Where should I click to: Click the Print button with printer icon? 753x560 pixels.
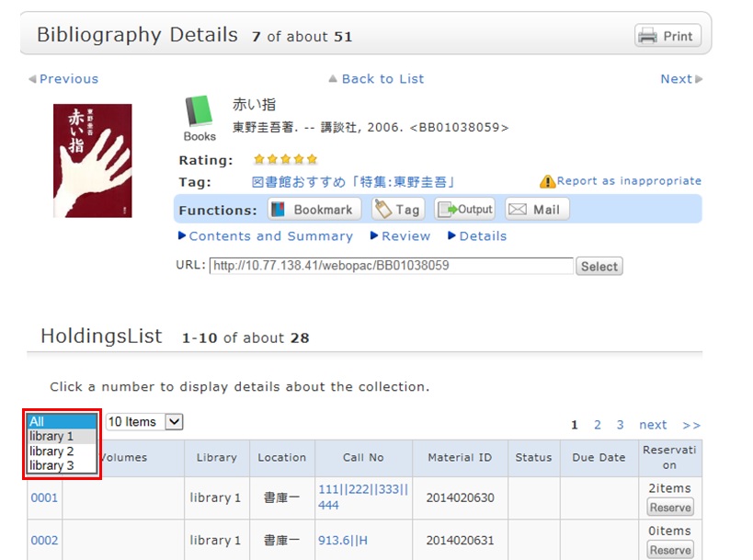(x=667, y=36)
